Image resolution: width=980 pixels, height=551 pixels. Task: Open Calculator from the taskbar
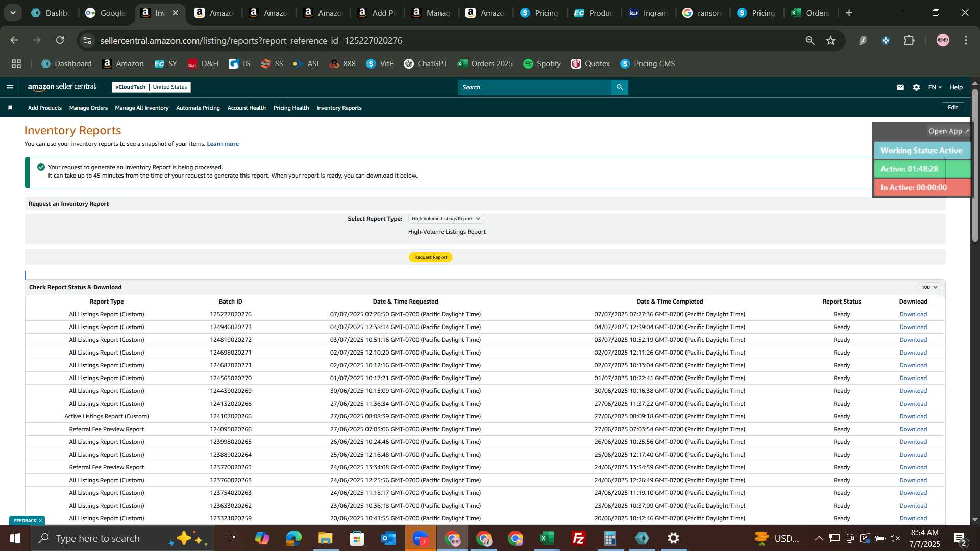[x=610, y=538]
